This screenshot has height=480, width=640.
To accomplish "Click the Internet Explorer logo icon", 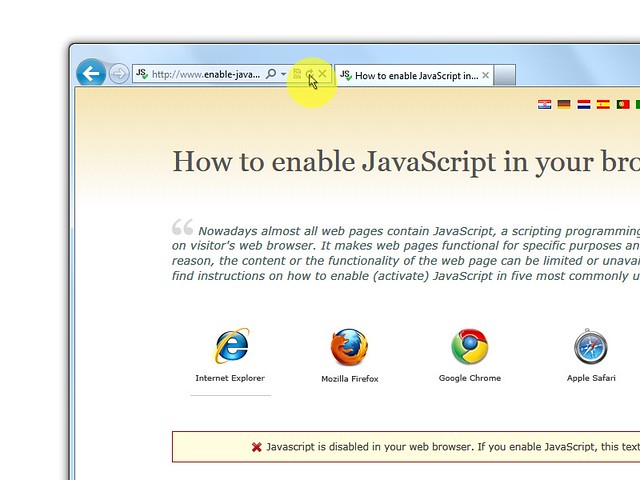I will coord(231,347).
